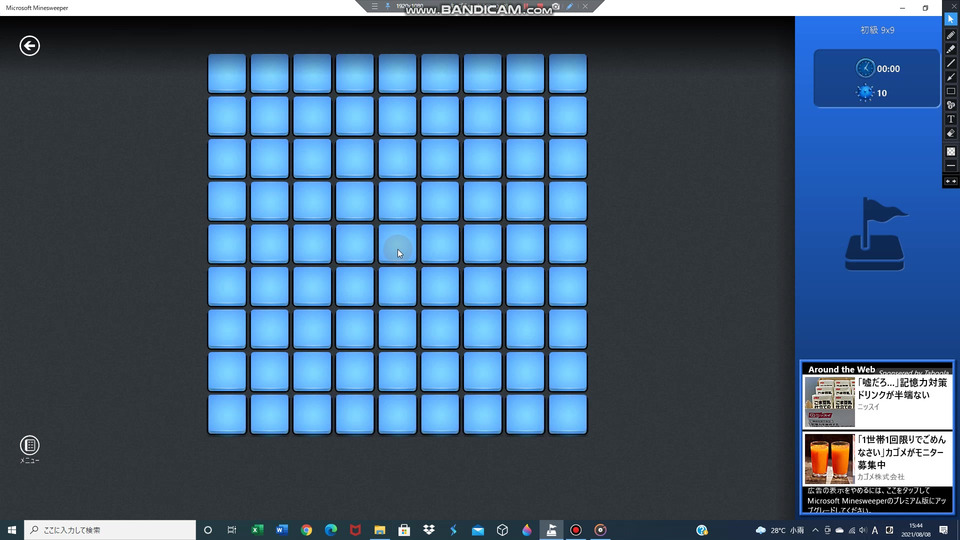Reveal seventh-row third-column minefield tile
This screenshot has height=540, width=960.
pyautogui.click(x=312, y=329)
